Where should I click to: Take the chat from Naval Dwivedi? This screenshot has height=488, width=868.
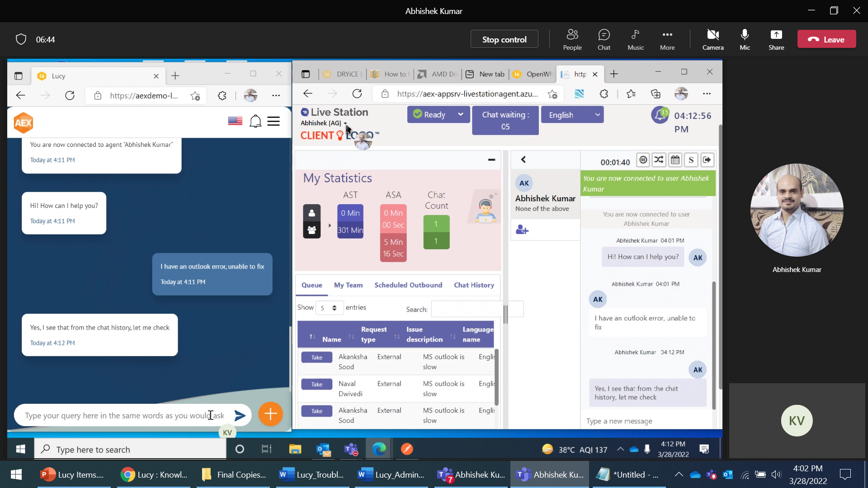click(x=316, y=384)
